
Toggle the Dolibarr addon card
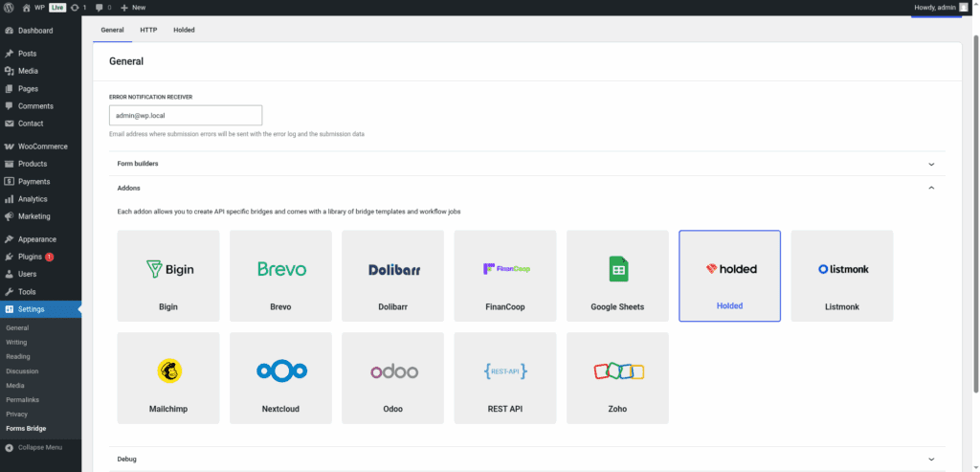pyautogui.click(x=392, y=276)
